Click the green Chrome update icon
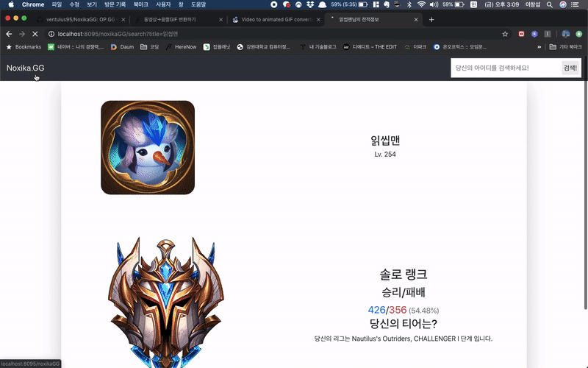The width and height of the screenshot is (588, 368). point(579,34)
